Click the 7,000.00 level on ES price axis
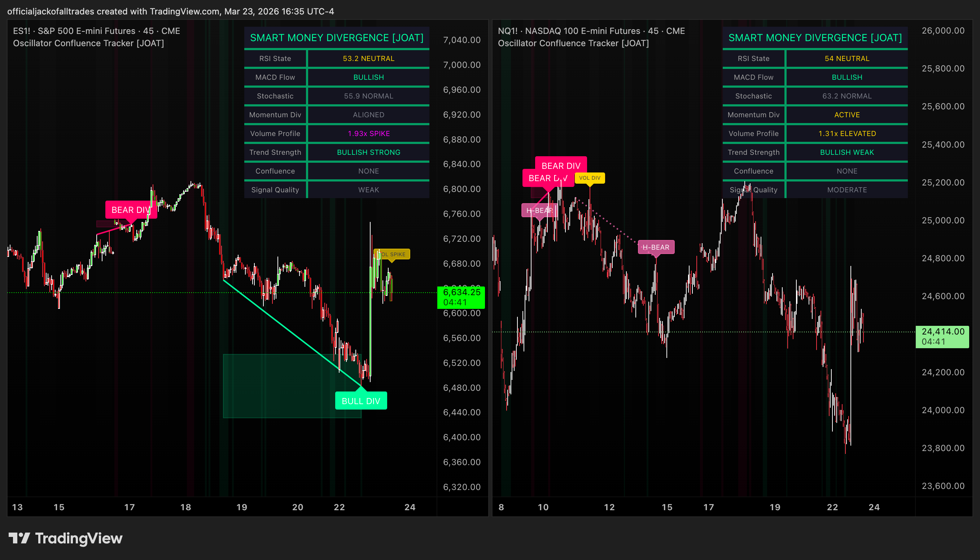This screenshot has width=980, height=560. 461,65
